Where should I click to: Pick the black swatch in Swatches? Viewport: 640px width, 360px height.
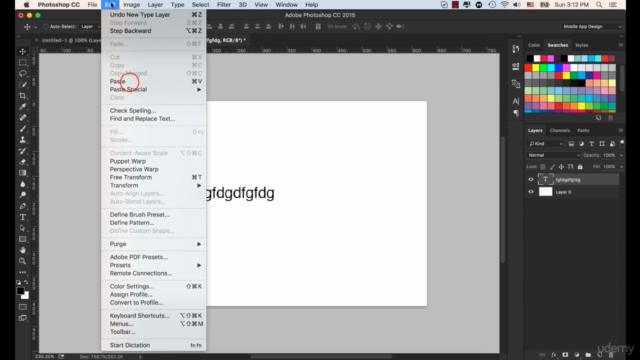click(x=530, y=58)
